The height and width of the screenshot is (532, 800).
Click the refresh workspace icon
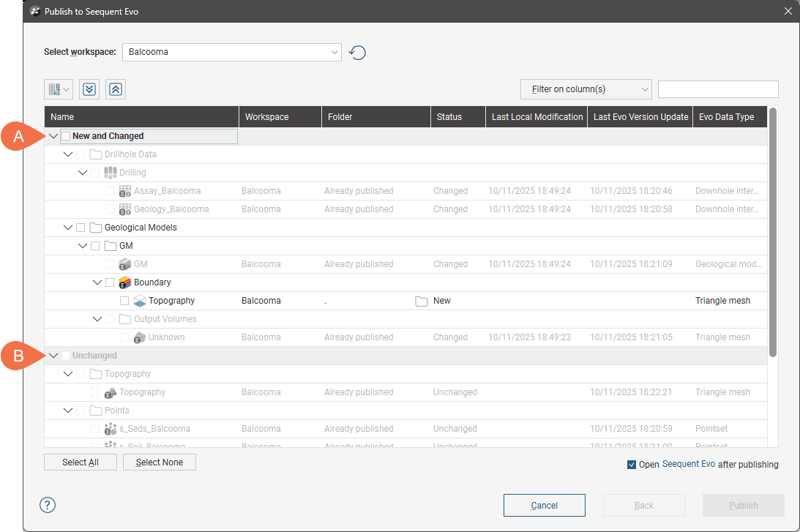pyautogui.click(x=357, y=53)
